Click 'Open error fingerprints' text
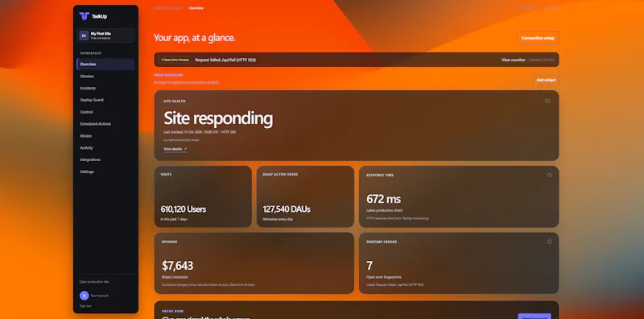The width and height of the screenshot is (644, 319). click(384, 277)
